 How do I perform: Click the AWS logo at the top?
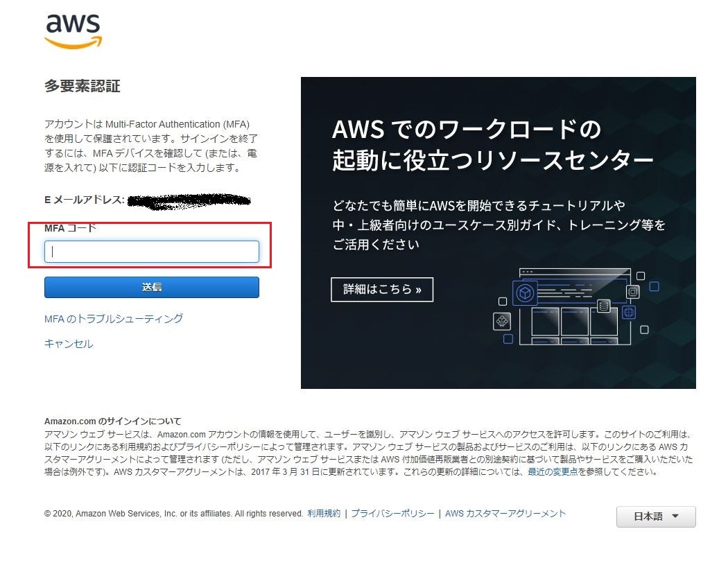pyautogui.click(x=73, y=31)
